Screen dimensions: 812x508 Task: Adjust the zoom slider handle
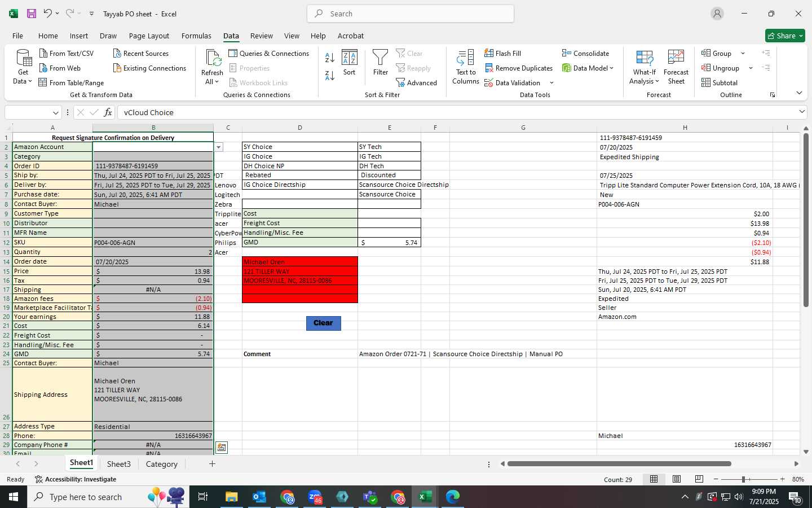click(744, 479)
